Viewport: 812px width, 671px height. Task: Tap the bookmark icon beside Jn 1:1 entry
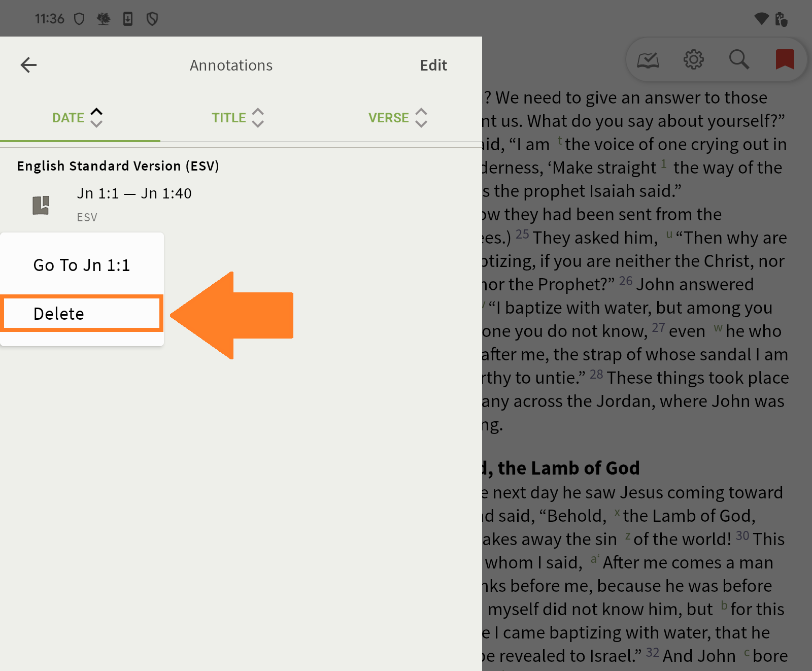(41, 205)
